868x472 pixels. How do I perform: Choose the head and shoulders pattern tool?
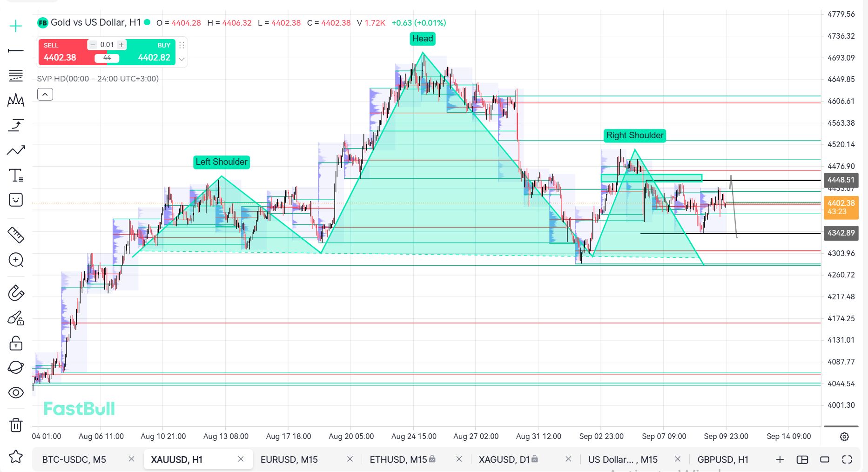(16, 100)
